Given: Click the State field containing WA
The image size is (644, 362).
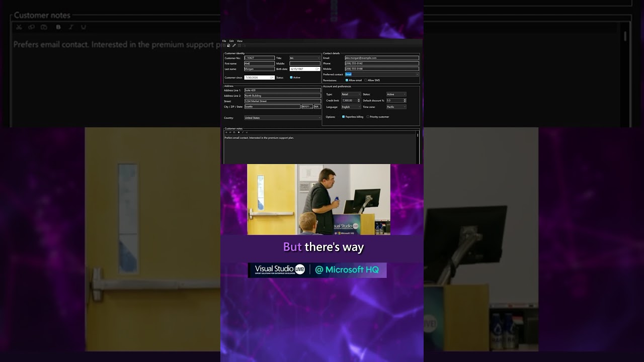Looking at the screenshot, I should pyautogui.click(x=317, y=107).
